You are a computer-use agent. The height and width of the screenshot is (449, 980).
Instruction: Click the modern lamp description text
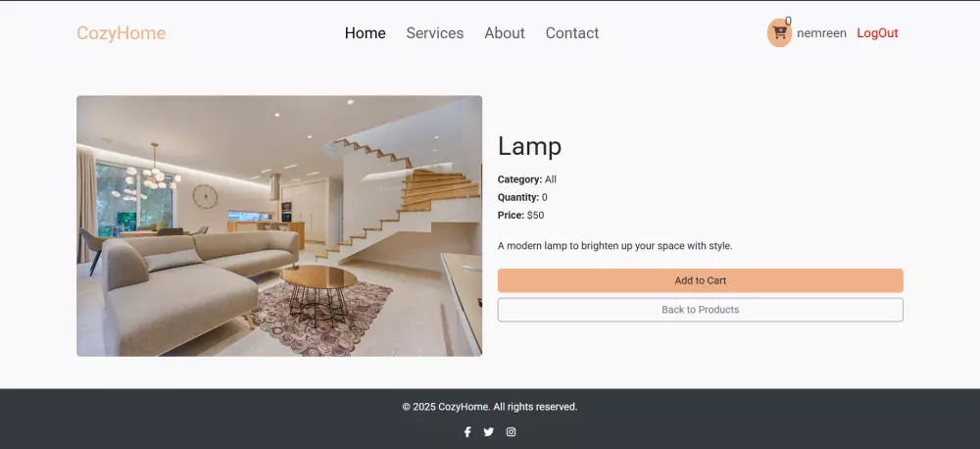pos(615,246)
